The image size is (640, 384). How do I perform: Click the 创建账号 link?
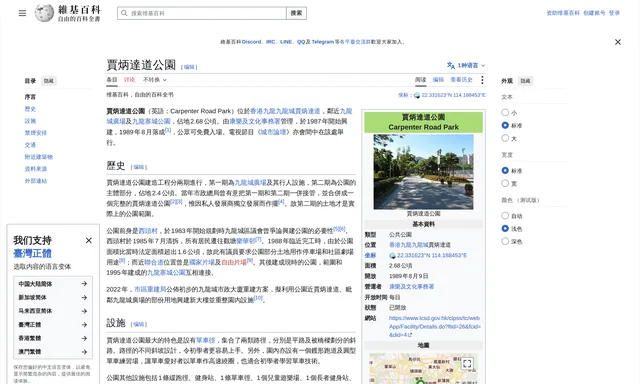(594, 13)
